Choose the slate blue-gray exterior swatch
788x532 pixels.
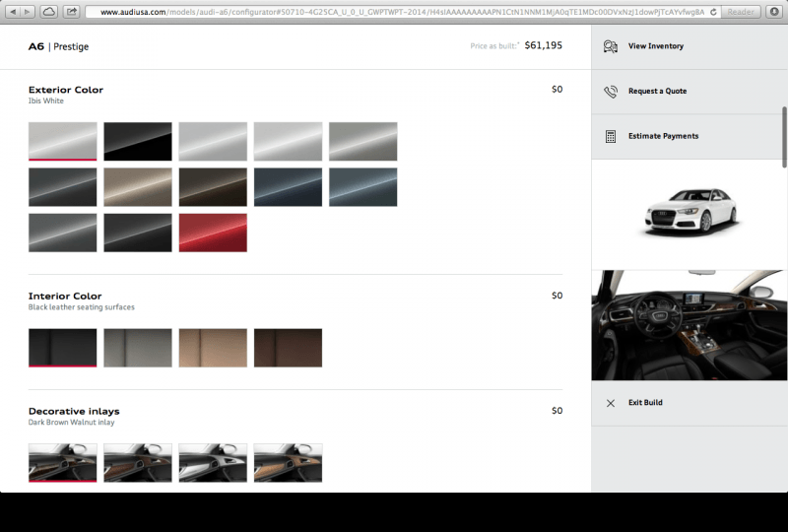coord(363,187)
